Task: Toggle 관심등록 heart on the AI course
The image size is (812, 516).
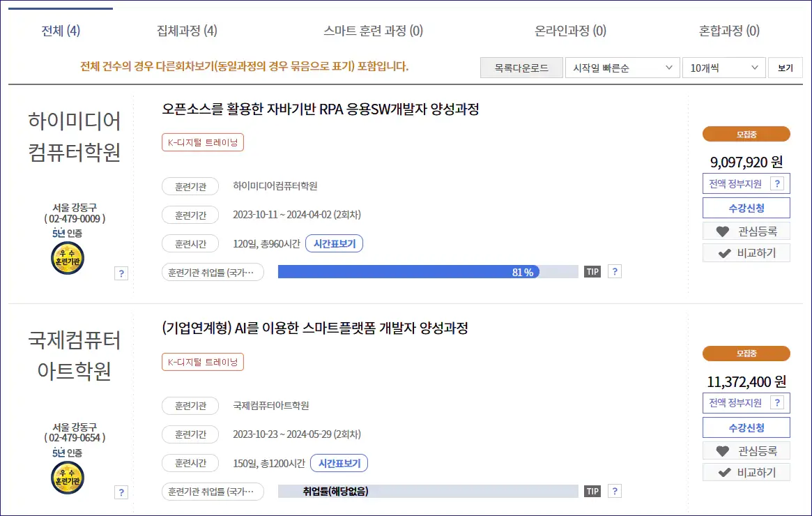Action: [x=746, y=450]
